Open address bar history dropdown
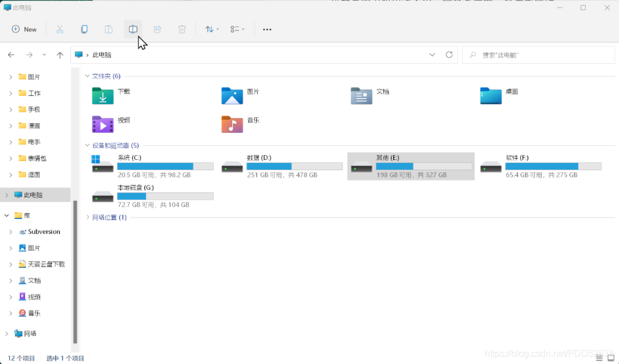The height and width of the screenshot is (364, 619). click(432, 55)
